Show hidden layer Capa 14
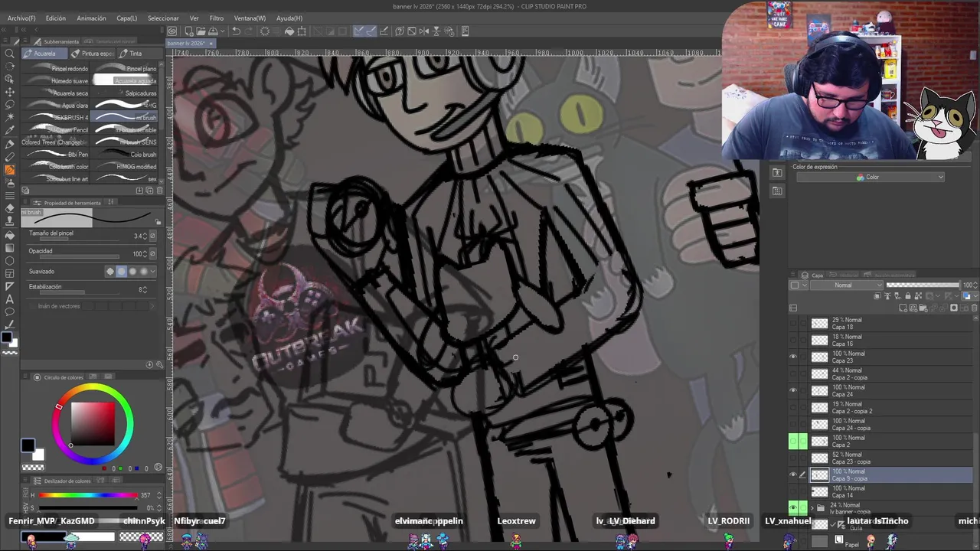 [793, 491]
